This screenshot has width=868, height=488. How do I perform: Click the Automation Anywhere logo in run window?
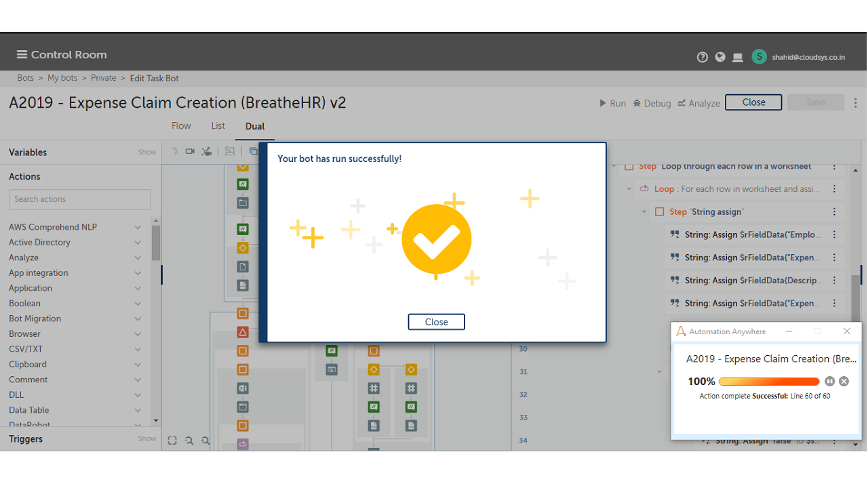(682, 331)
